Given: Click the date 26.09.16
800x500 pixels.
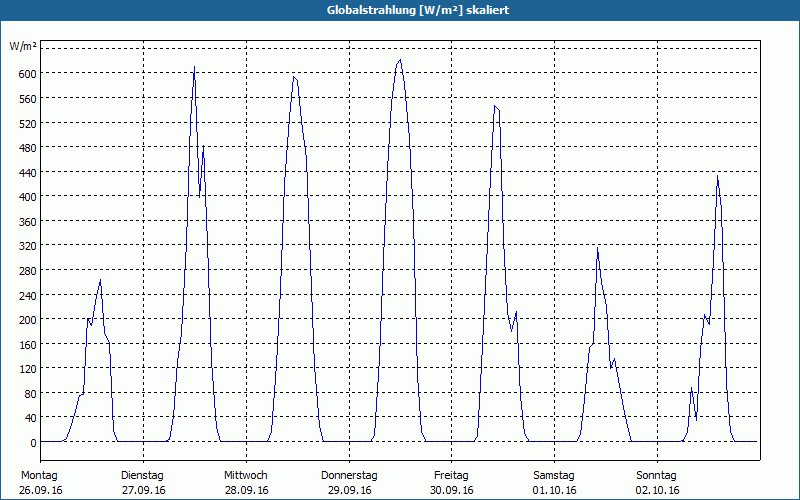Looking at the screenshot, I should [41, 491].
